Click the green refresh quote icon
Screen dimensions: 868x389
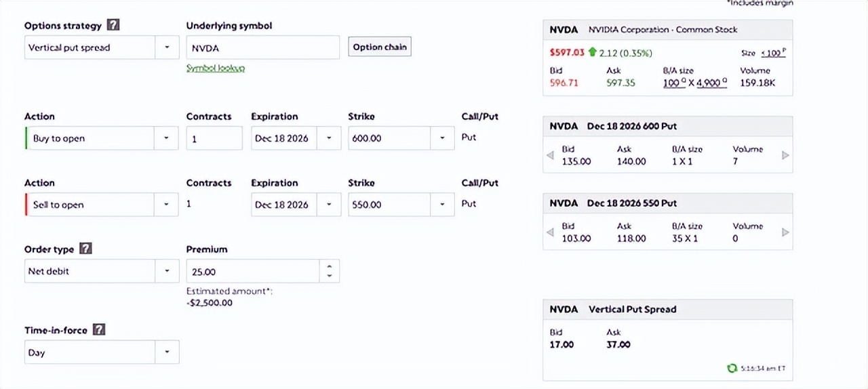coord(732,368)
